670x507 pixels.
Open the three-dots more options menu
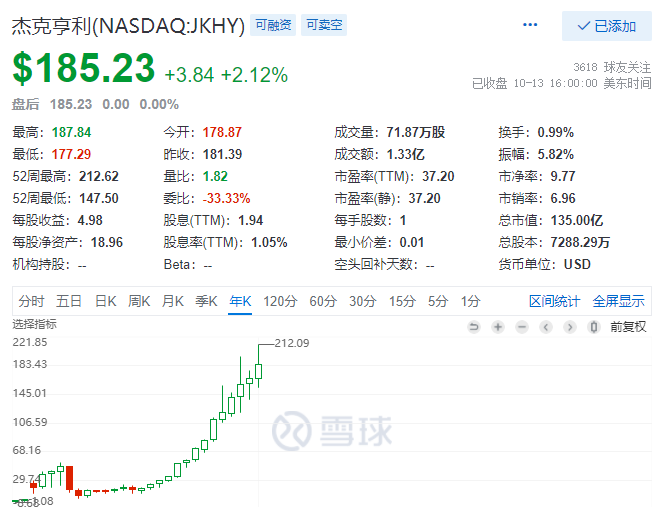(530, 25)
